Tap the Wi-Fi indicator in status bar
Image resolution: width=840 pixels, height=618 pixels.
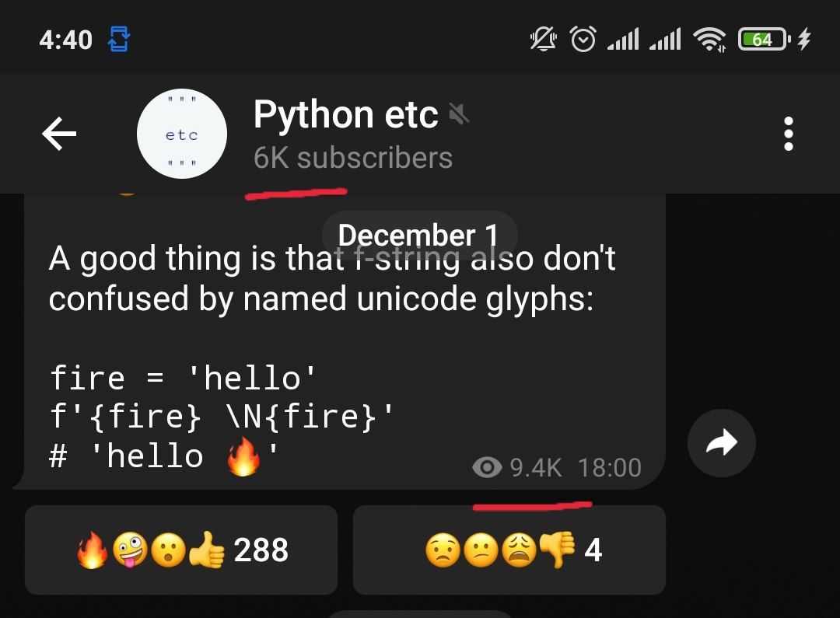pos(709,40)
